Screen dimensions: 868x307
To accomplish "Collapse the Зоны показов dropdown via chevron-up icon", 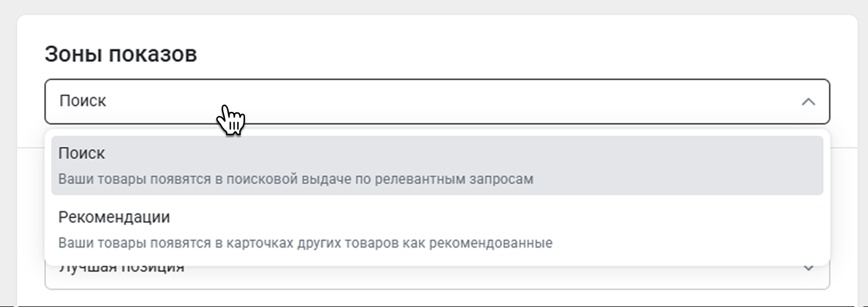I will tap(807, 102).
